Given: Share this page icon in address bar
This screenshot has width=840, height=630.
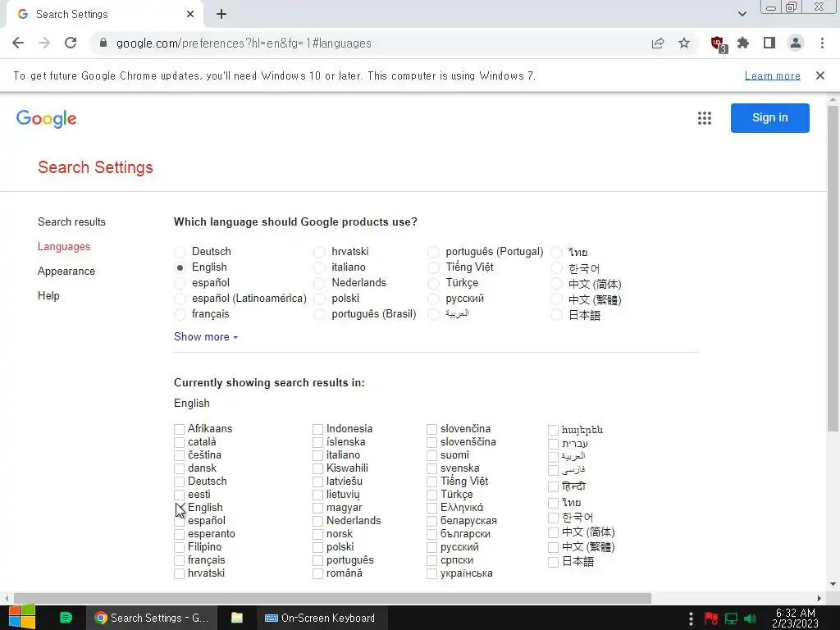Looking at the screenshot, I should click(658, 43).
